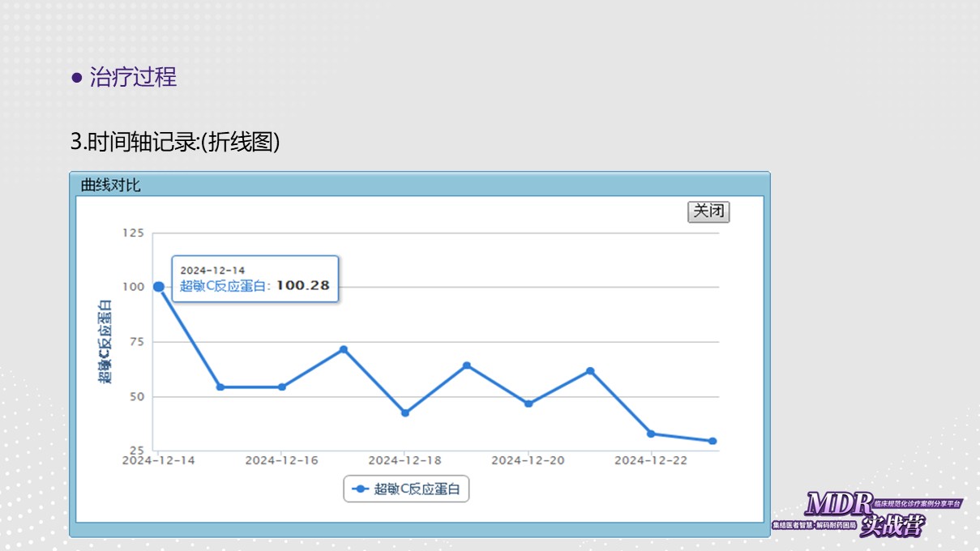Select the data point above 2024-12-18 label
980x551 pixels.
[x=405, y=413]
